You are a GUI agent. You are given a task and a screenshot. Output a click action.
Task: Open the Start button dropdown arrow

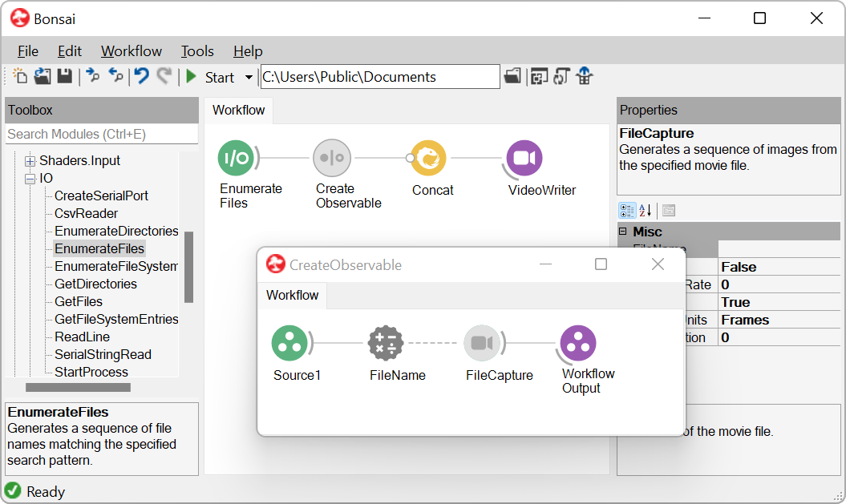coord(249,77)
